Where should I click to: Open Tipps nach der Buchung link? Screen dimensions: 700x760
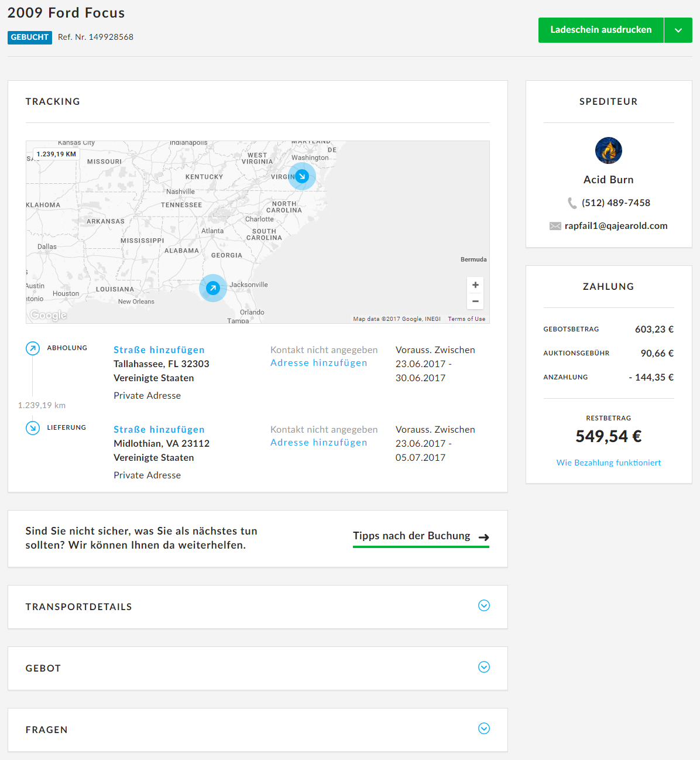pos(420,536)
